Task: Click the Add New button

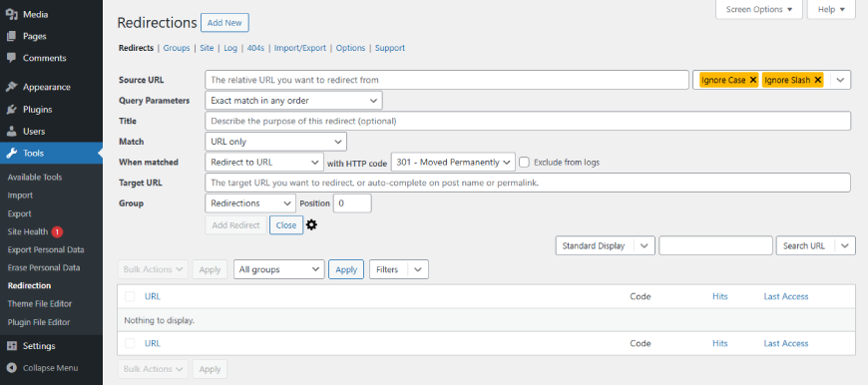Action: 224,23
